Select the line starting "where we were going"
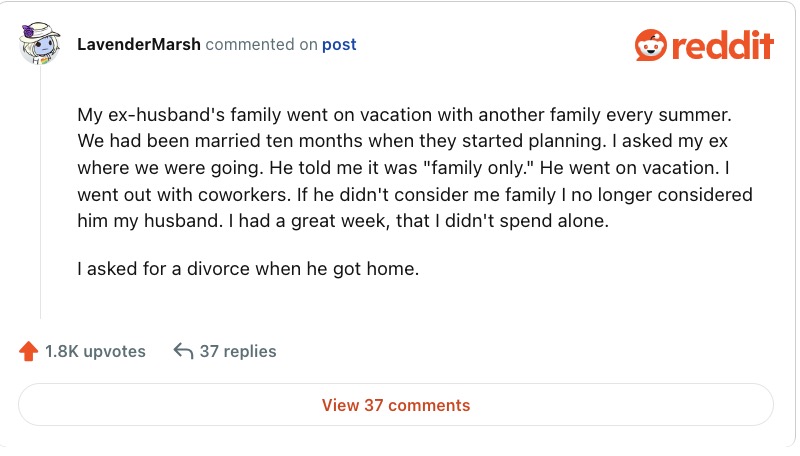Screen dimensions: 800x456 pyautogui.click(x=409, y=168)
